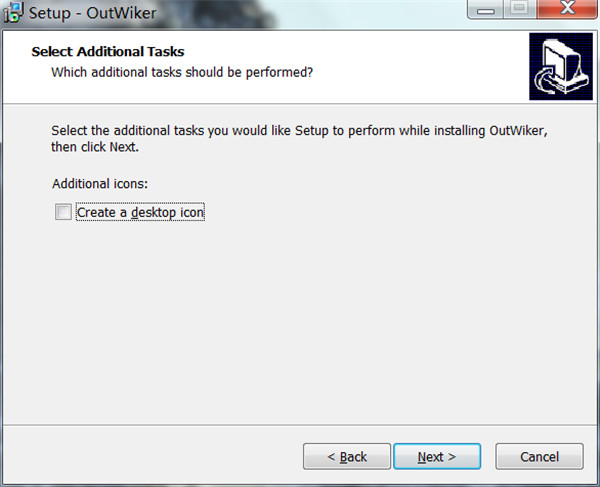The height and width of the screenshot is (487, 600).
Task: Click the Setup installer icon in title bar
Action: (13, 12)
